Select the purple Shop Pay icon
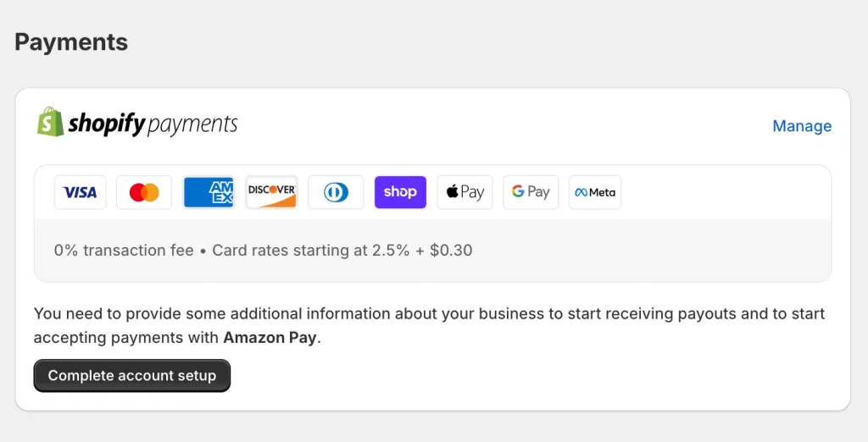The width and height of the screenshot is (868, 442). (400, 192)
